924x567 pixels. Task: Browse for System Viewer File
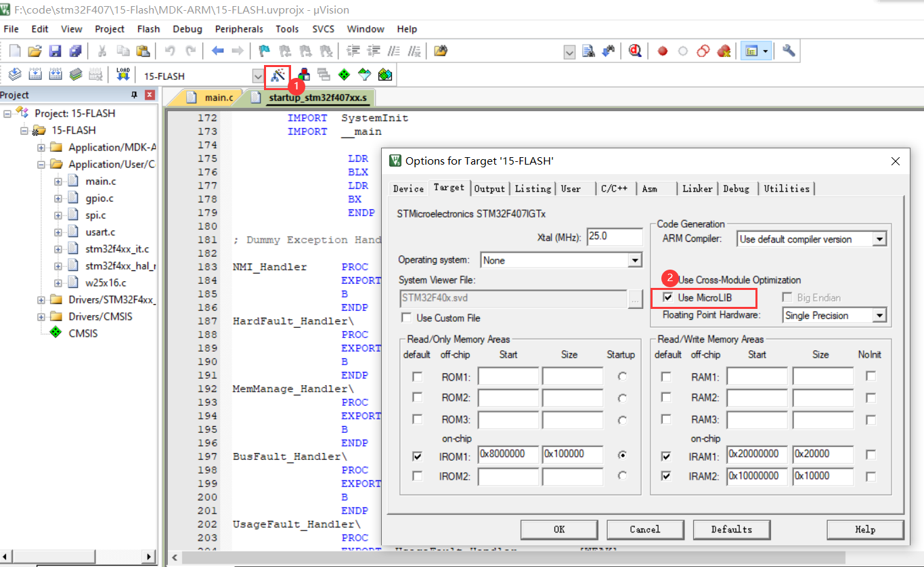[635, 298]
